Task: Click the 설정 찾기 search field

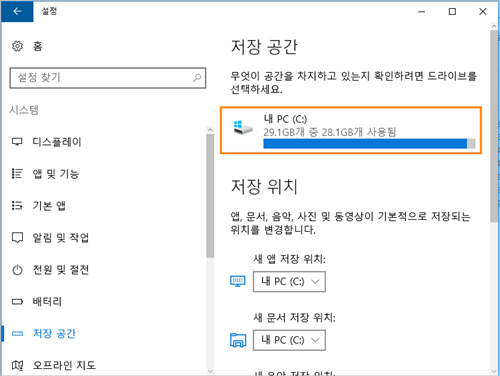Action: point(108,78)
